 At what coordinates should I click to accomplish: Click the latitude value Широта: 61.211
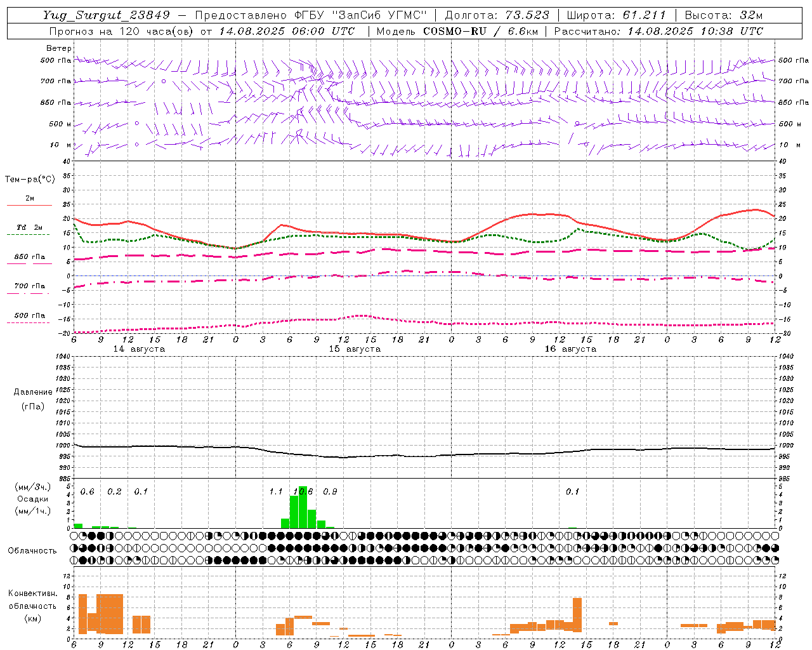(x=617, y=15)
